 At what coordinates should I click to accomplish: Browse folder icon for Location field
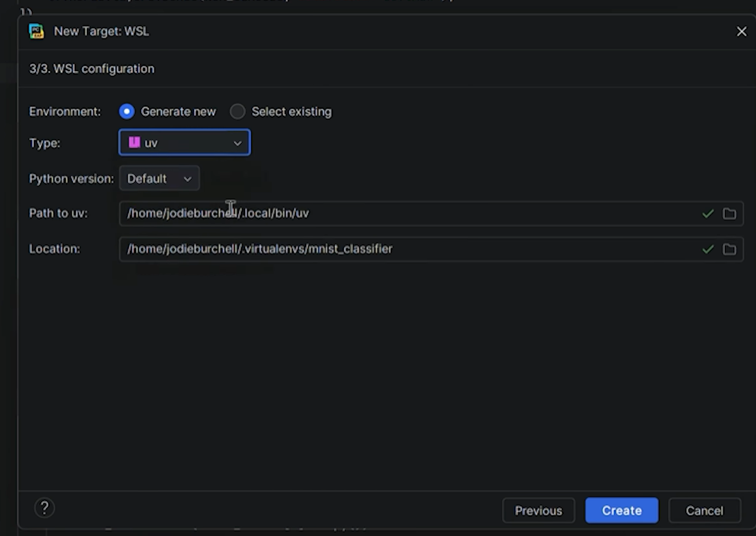pyautogui.click(x=729, y=249)
